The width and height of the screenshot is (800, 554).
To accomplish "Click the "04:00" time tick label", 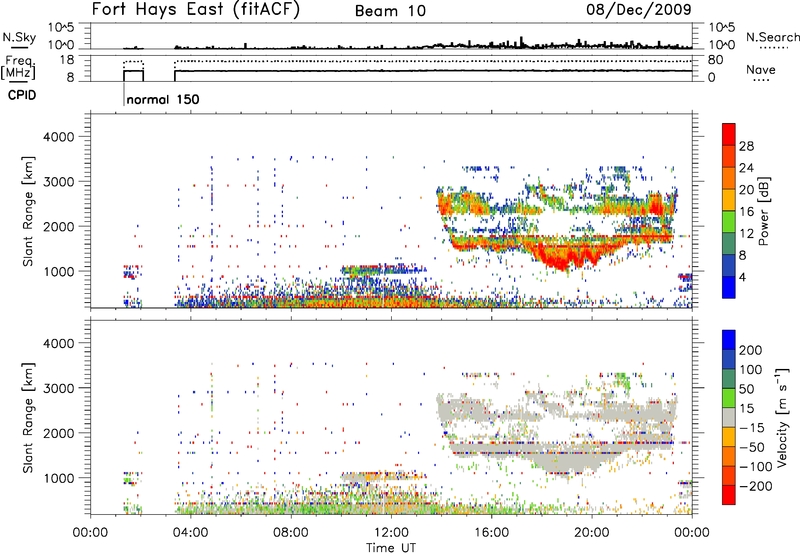I will 191,533.
